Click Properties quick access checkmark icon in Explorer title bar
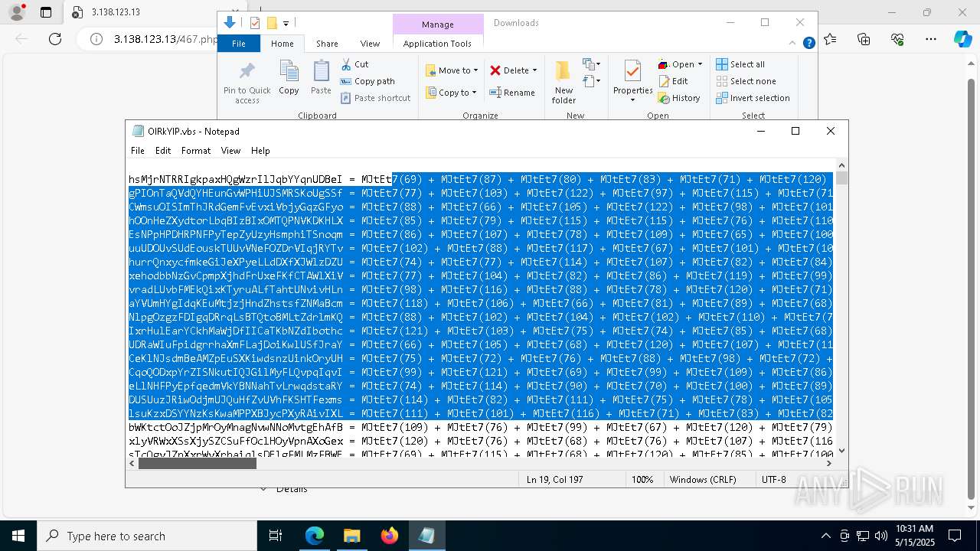 pos(255,23)
